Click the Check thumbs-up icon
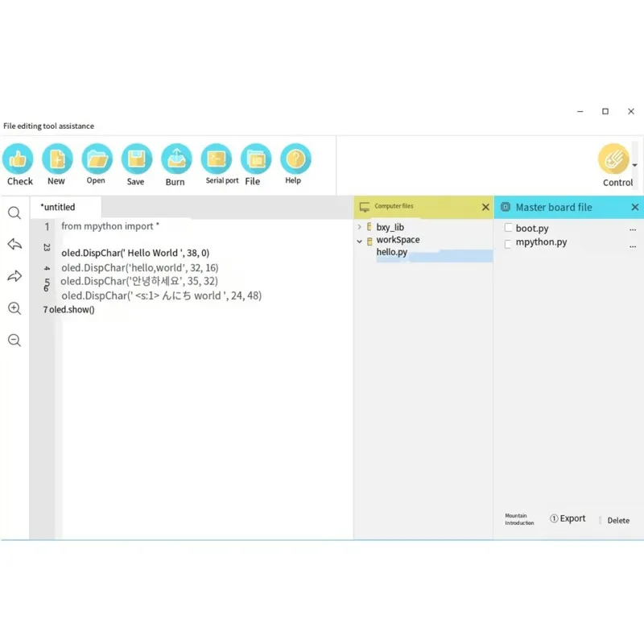 coord(18,159)
